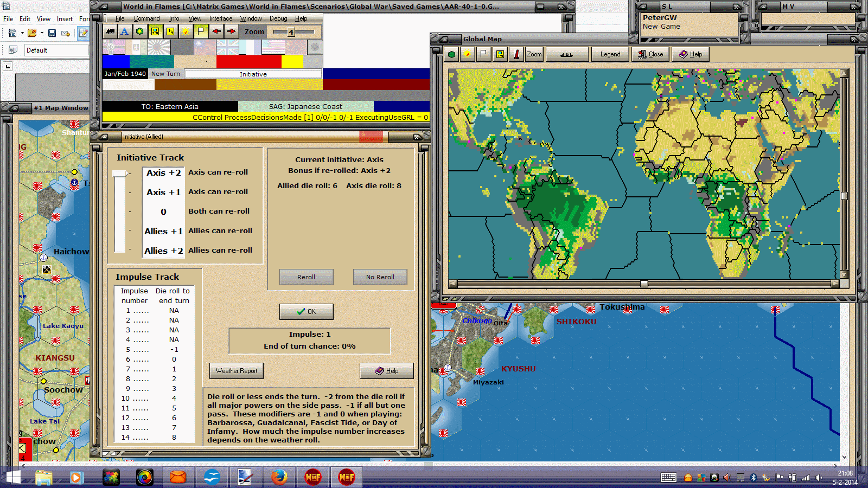This screenshot has height=488, width=868.
Task: Select the French tricolor flag
Action: pyautogui.click(x=250, y=47)
